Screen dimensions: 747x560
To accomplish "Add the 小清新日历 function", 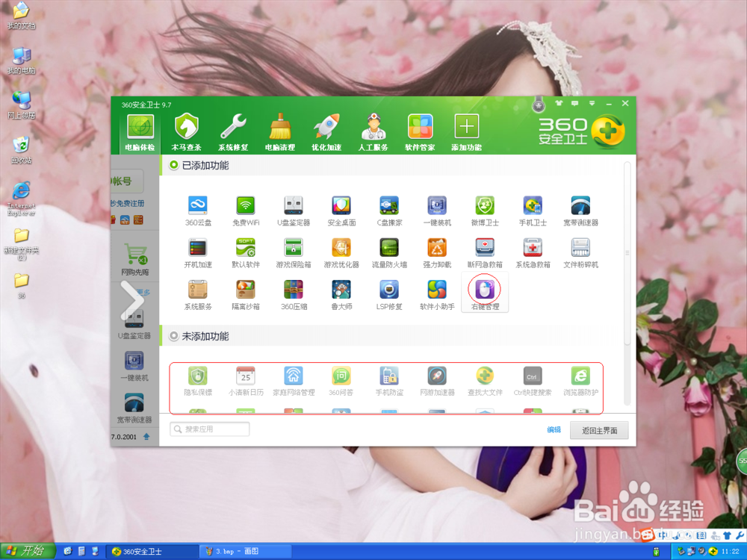I will 246,381.
